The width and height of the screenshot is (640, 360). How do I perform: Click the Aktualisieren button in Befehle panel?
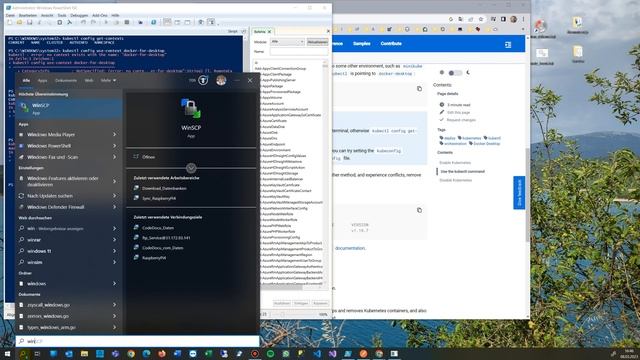click(317, 42)
